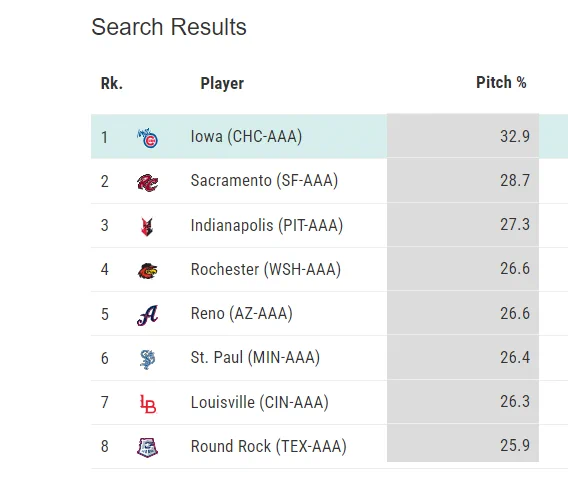The image size is (568, 495).
Task: Open Indianapolis (PIT-AAA) team link
Action: pos(267,225)
